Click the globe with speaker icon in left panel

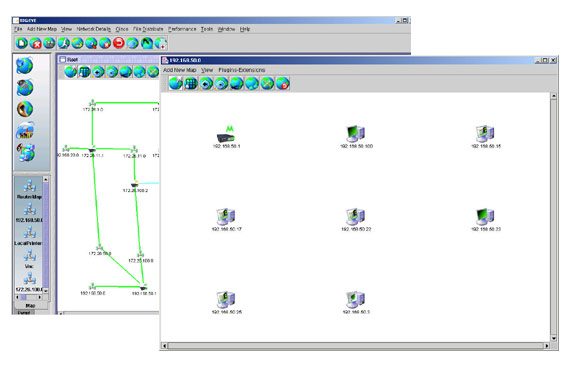pyautogui.click(x=25, y=109)
